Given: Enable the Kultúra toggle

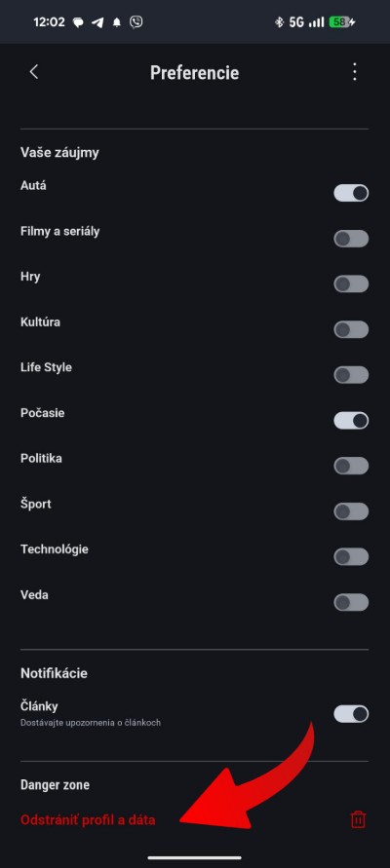Looking at the screenshot, I should (351, 329).
